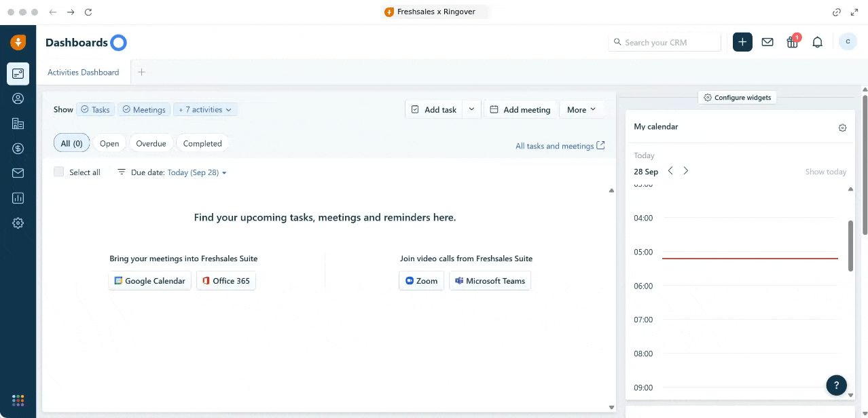
Task: Click the page right-edge scrollbar thumb
Action: tap(865, 165)
